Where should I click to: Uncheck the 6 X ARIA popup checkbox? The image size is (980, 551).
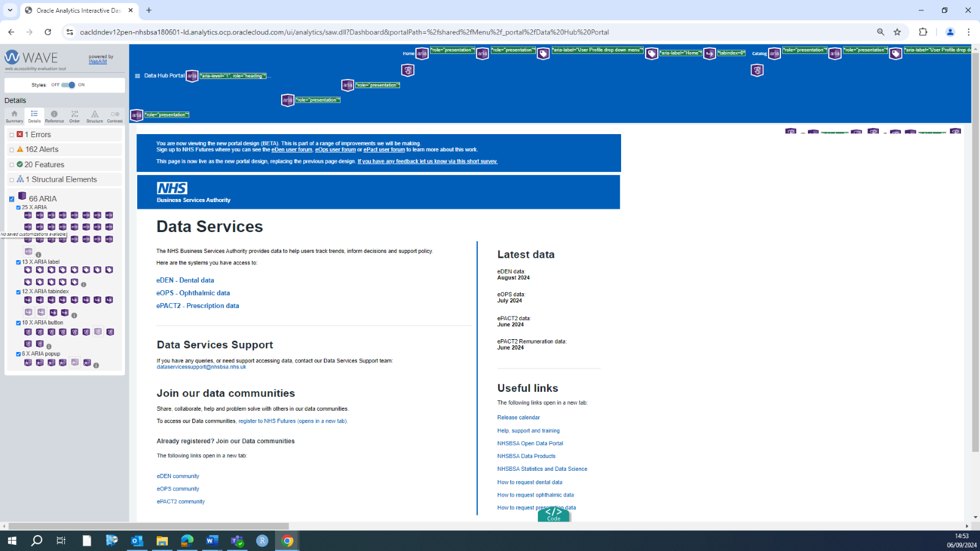(x=18, y=354)
